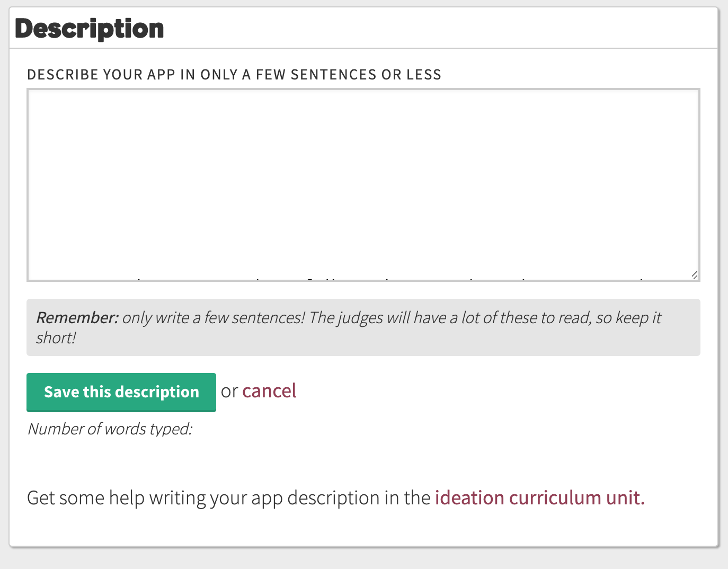This screenshot has width=728, height=569.
Task: Click the words 'app description' in help sentence
Action: 315,497
